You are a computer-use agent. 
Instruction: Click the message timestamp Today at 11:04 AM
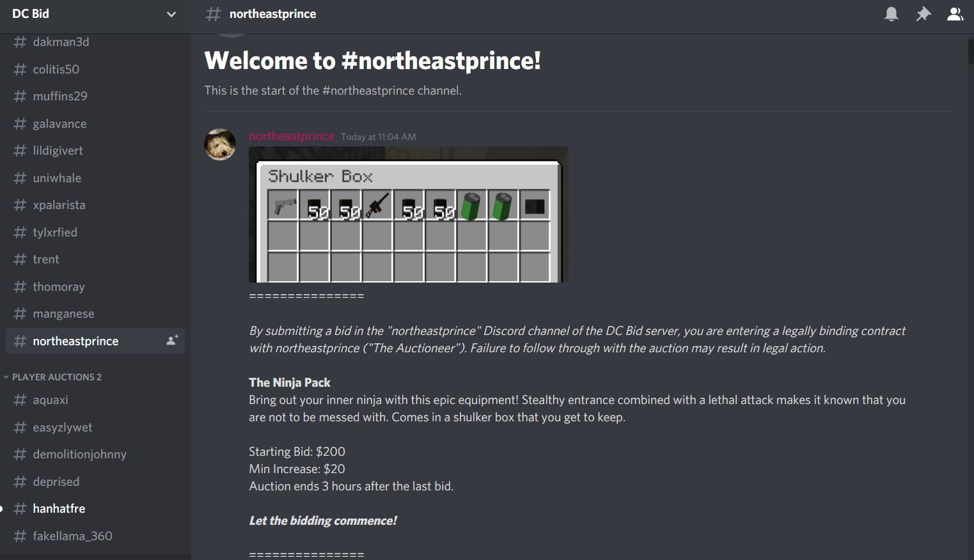click(379, 137)
